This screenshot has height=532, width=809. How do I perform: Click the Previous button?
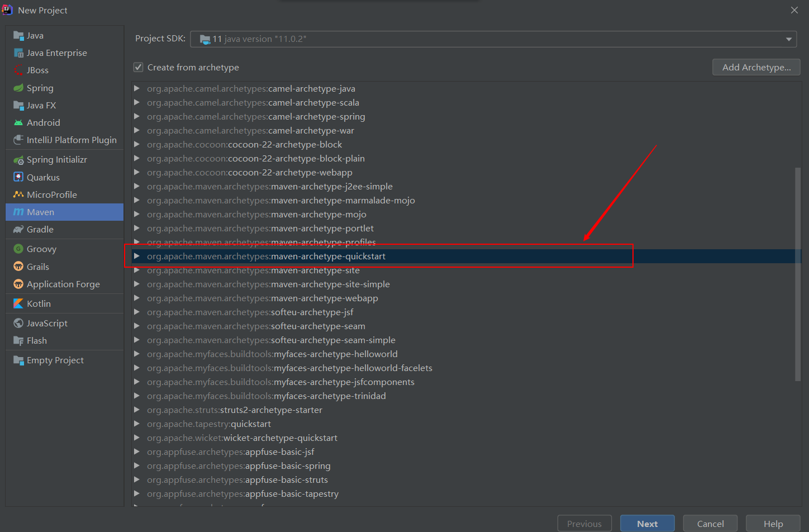tap(584, 524)
